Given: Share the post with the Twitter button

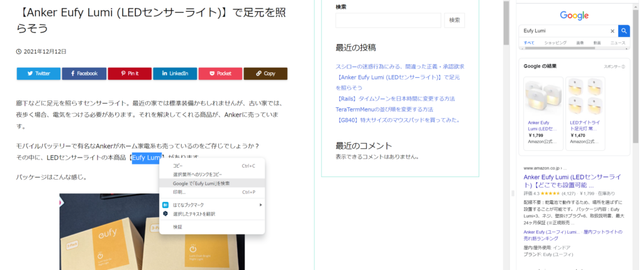Looking at the screenshot, I should point(38,73).
